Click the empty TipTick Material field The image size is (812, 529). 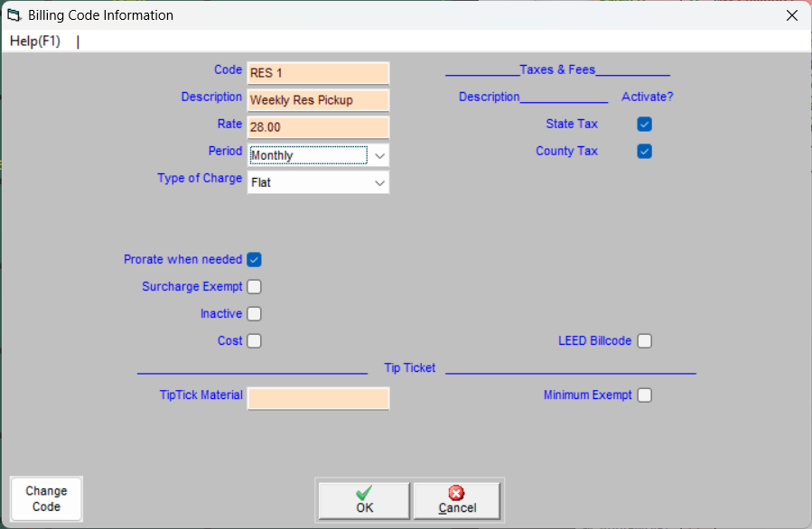click(318, 398)
